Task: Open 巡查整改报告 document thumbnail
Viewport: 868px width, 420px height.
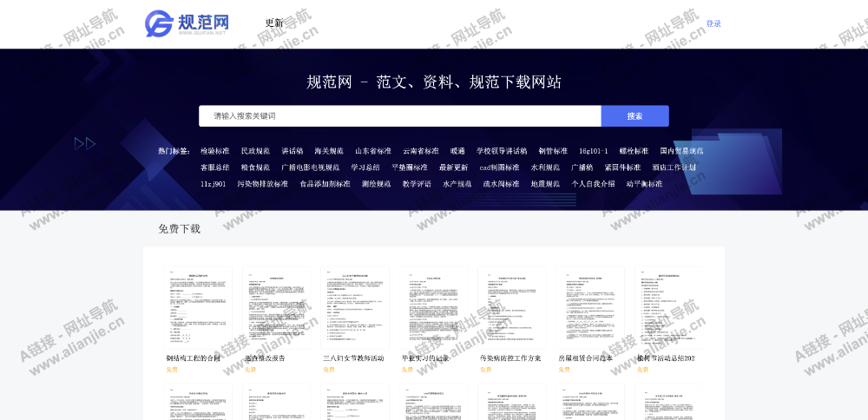Action: (x=276, y=308)
